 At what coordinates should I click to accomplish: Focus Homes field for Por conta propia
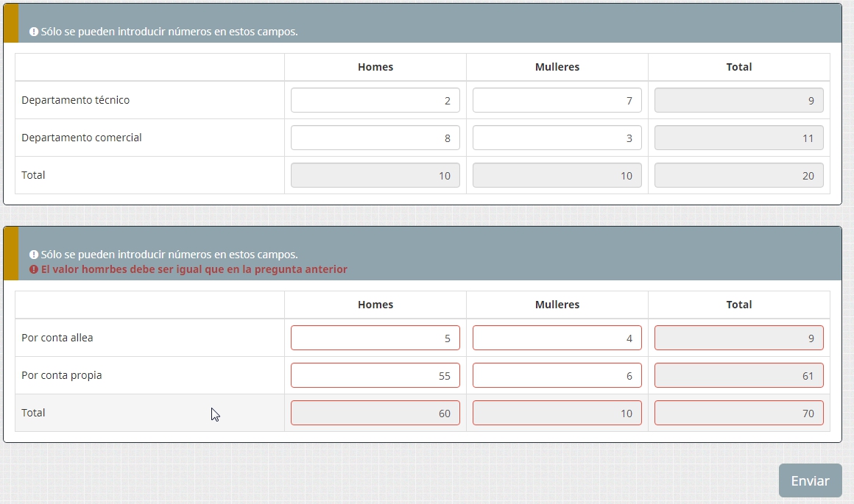pos(375,375)
